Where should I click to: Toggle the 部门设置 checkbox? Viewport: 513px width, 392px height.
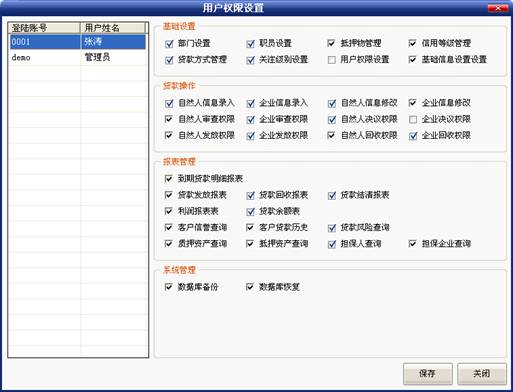[x=169, y=43]
